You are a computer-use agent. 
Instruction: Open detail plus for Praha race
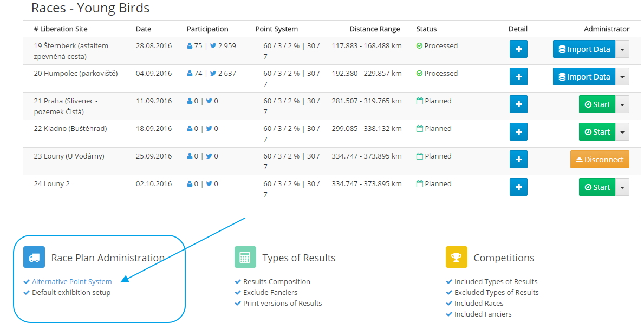pyautogui.click(x=518, y=104)
